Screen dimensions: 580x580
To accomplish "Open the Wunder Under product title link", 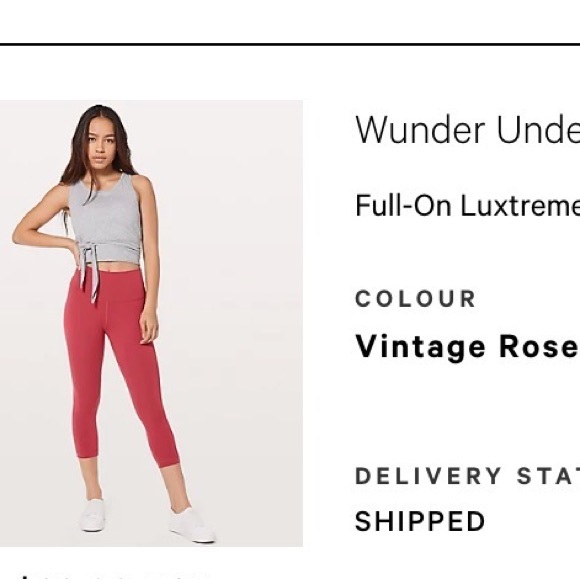I will [468, 130].
